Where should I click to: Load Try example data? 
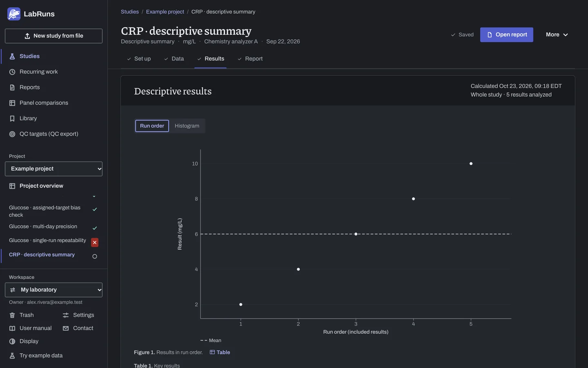click(x=36, y=356)
